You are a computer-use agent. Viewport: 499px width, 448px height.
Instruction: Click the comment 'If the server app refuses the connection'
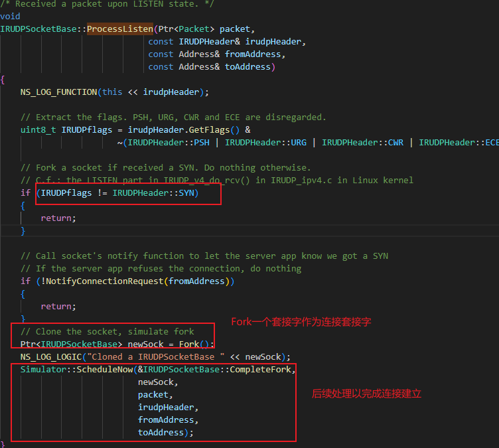161,268
